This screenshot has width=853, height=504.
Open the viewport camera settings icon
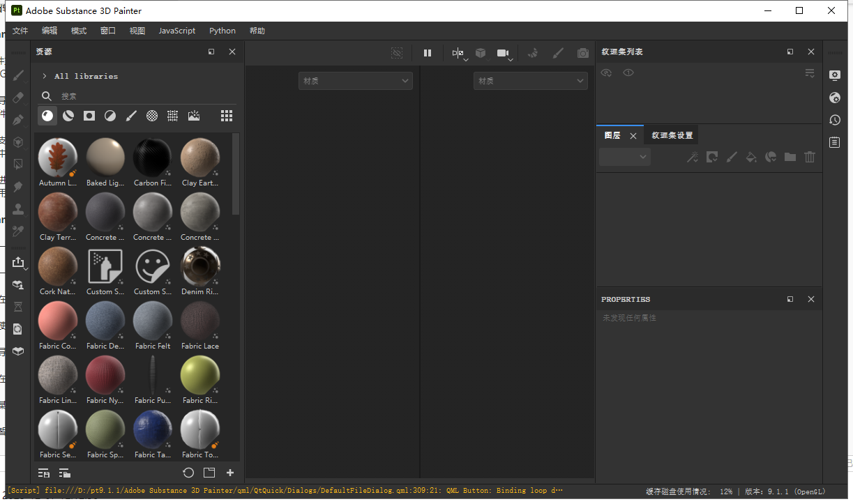(504, 53)
